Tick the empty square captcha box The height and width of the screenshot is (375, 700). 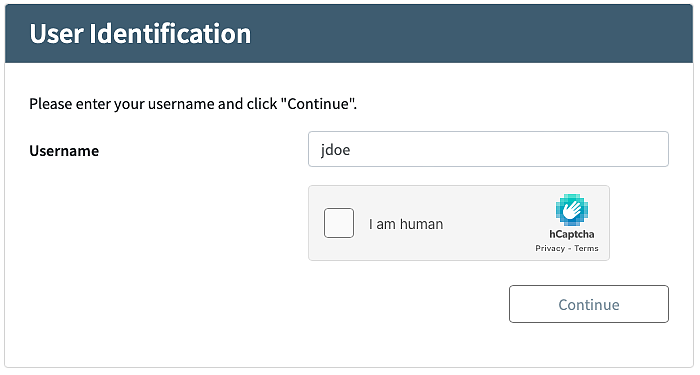point(339,223)
